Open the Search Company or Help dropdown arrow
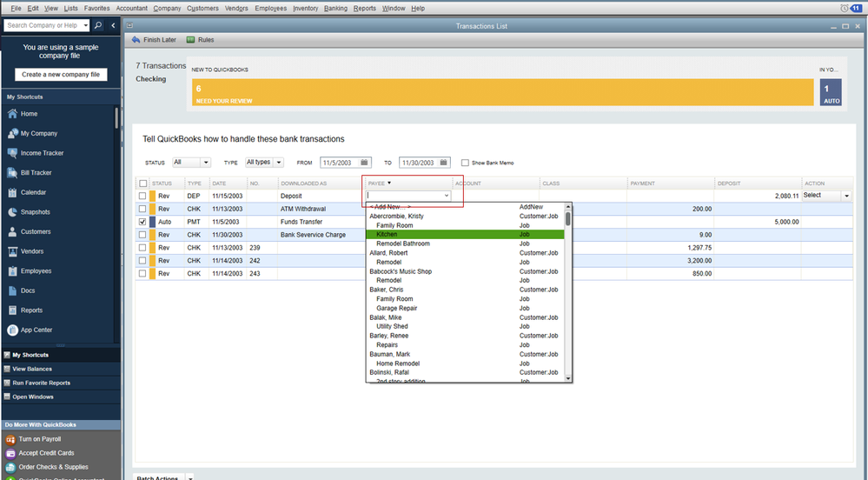The width and height of the screenshot is (868, 480). coord(85,25)
